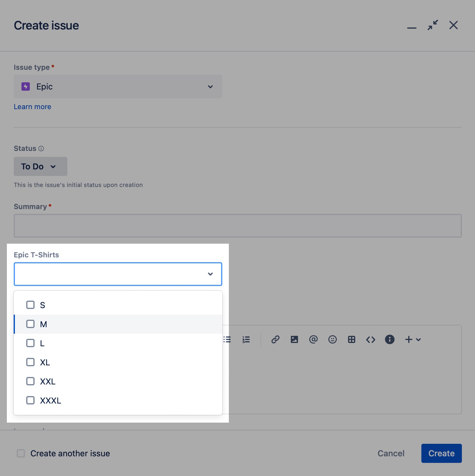The width and height of the screenshot is (475, 476).
Task: Expand the To Do status dropdown
Action: (40, 166)
